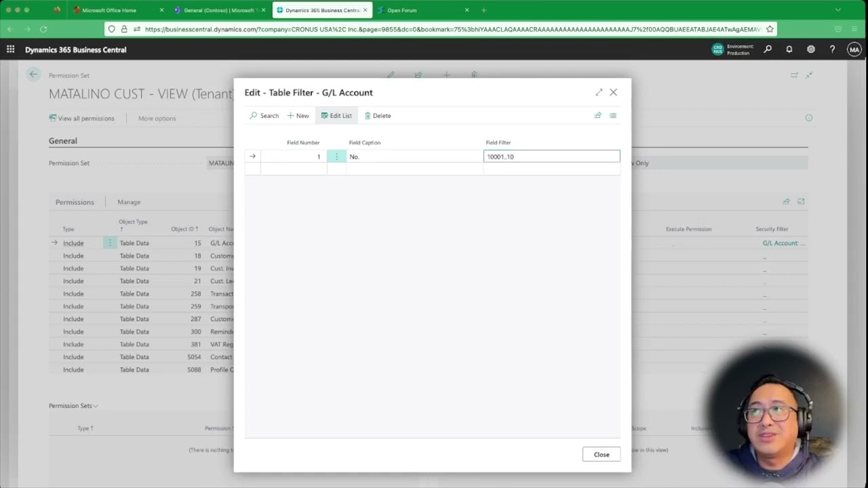Open the settings gear in header
This screenshot has height=488, width=868.
pyautogui.click(x=811, y=49)
